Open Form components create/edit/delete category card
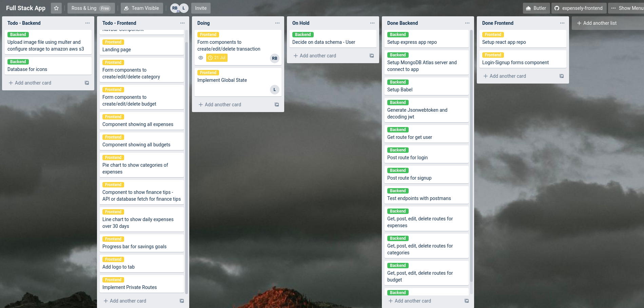Viewport: 644px width, 308px height. tap(142, 70)
